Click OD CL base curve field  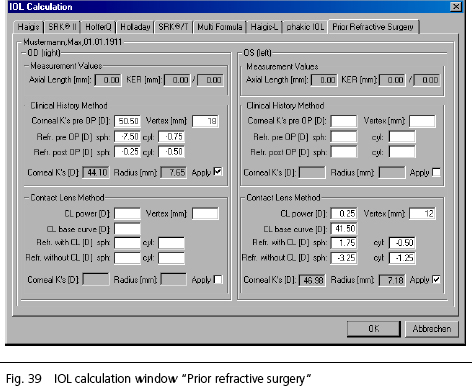(127, 229)
